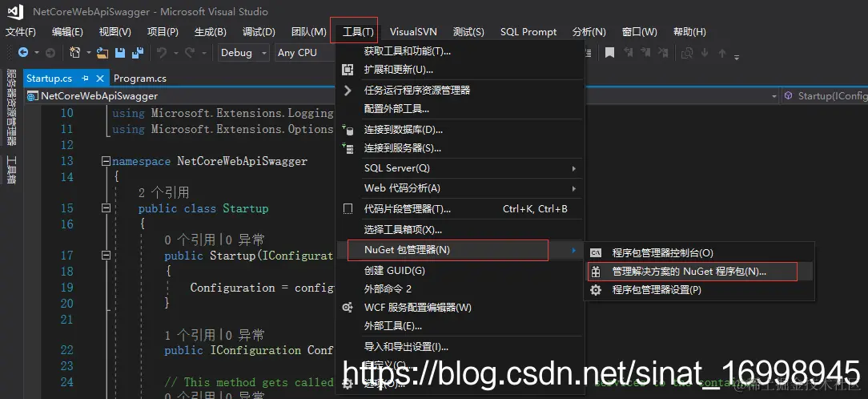868x399 pixels.
Task: Click the Redo arrow icon
Action: pos(190,53)
